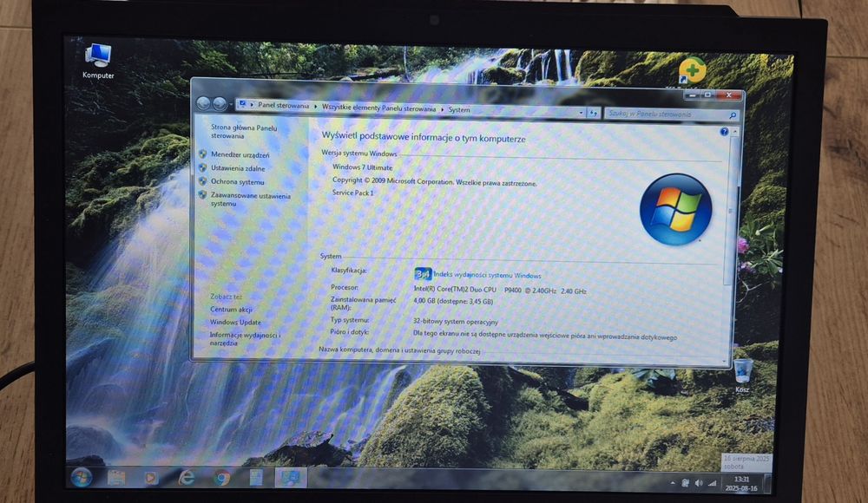Screen dimensions: 868x503
Task: Click the Windows logo in System window
Action: pos(675,209)
